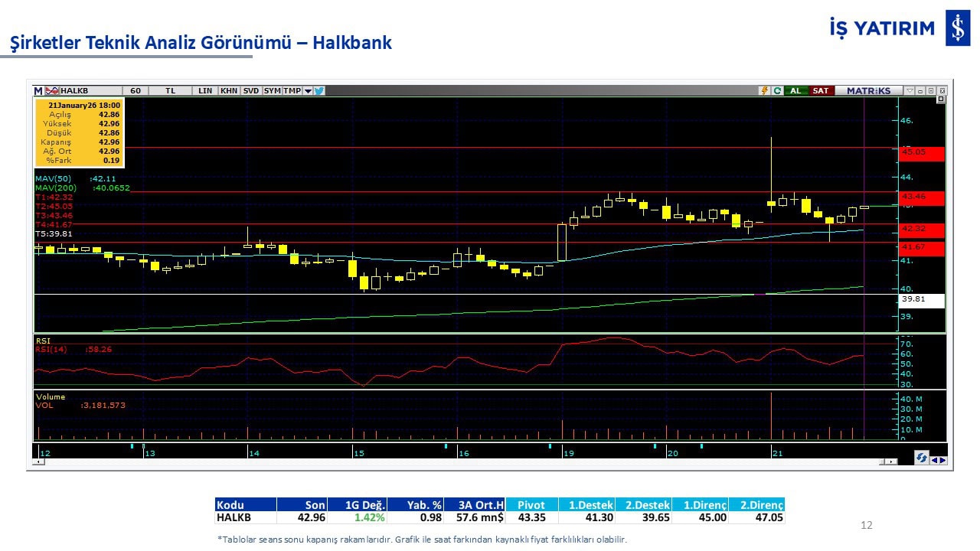
Task: Toggle the SVD option in toolbar
Action: [250, 90]
